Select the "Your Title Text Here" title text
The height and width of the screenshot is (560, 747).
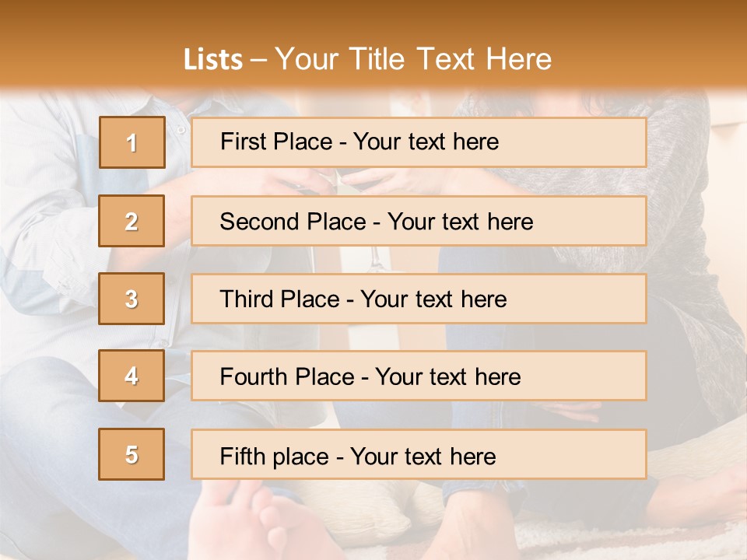coord(413,59)
